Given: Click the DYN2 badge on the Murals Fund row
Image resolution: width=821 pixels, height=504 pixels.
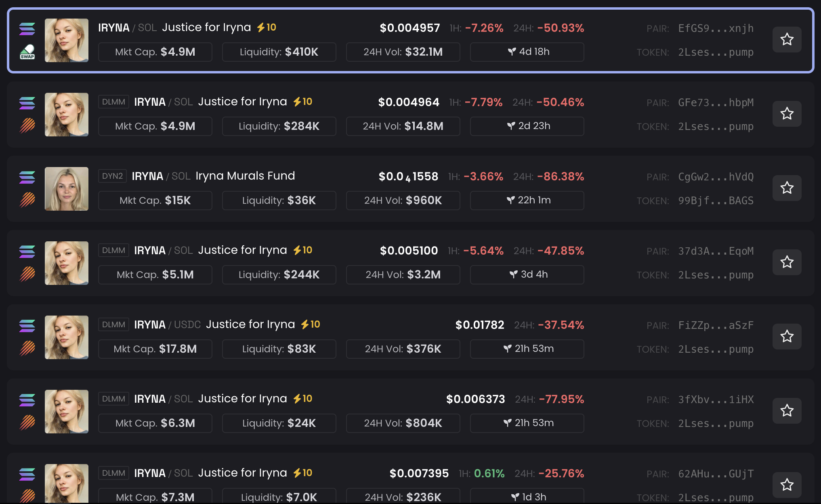Looking at the screenshot, I should 112,176.
